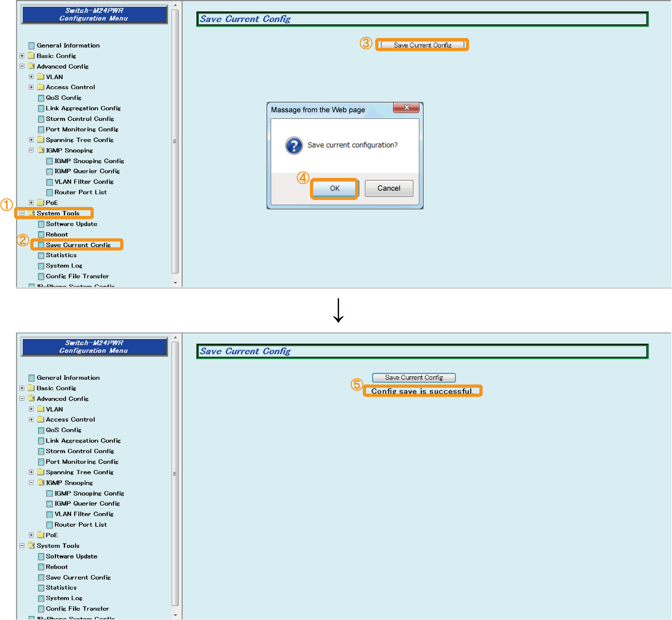Click OK to confirm saving configuration
Image resolution: width=672 pixels, height=620 pixels.
[335, 189]
